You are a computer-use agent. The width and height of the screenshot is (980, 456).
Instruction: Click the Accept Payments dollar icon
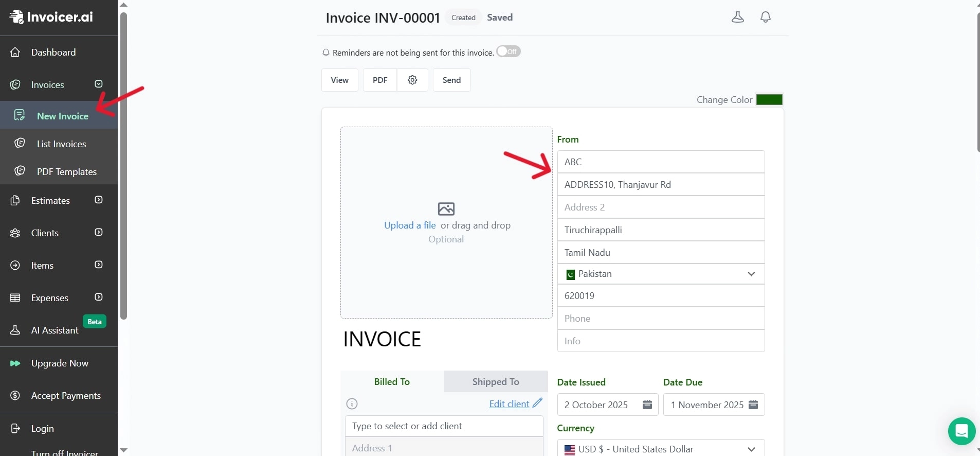[x=15, y=395]
